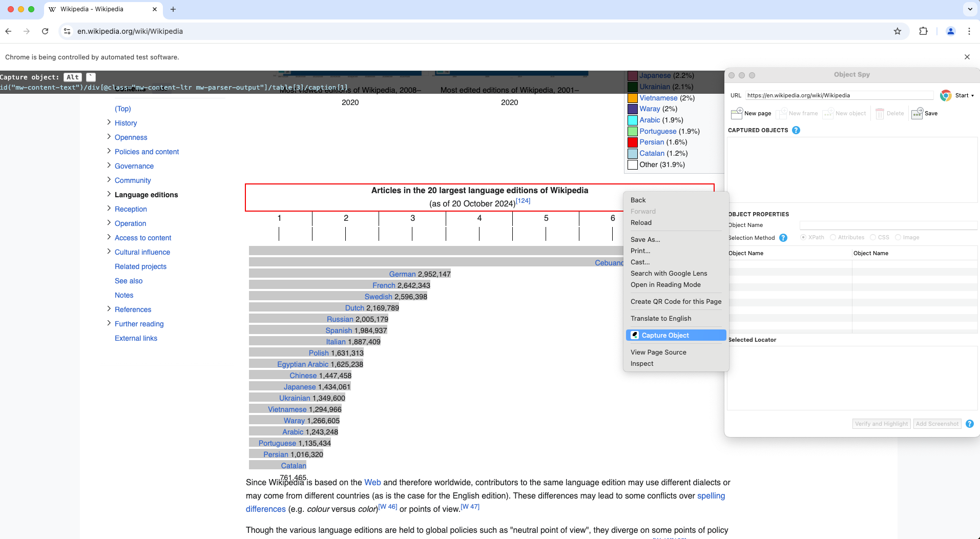Click the browser forward arrow
Viewport: 980px width, 539px height.
pyautogui.click(x=27, y=31)
